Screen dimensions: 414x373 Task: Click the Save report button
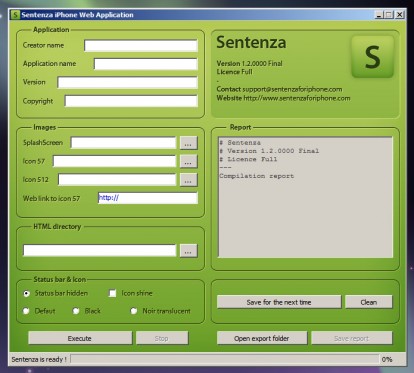352,338
